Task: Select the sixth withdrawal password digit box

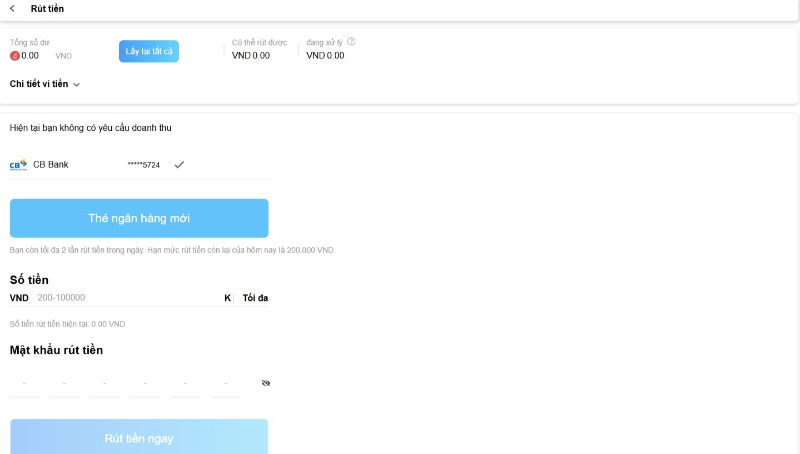Action: 225,384
